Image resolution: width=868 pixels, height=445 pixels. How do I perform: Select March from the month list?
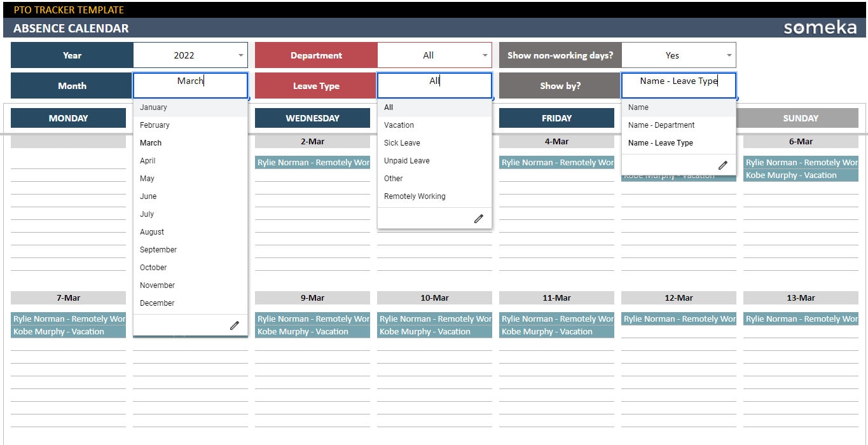(x=151, y=142)
